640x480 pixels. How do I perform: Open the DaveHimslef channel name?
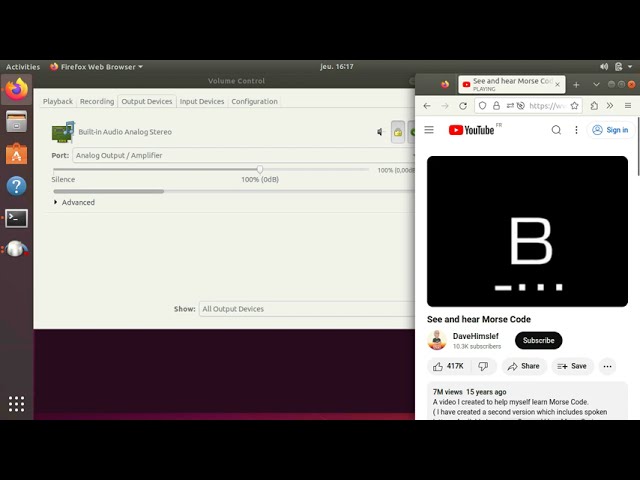point(476,336)
